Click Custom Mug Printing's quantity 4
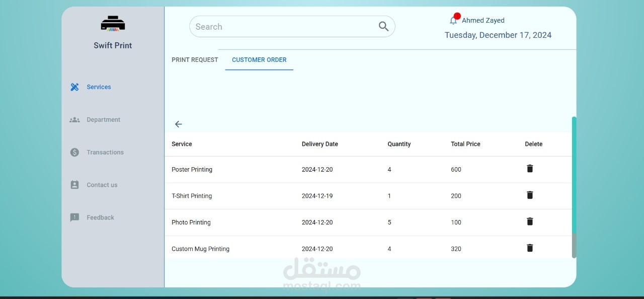 (x=389, y=249)
